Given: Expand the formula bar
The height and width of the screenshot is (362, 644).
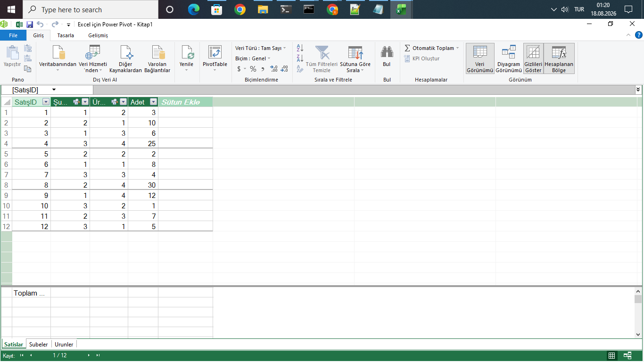Looking at the screenshot, I should [638, 90].
